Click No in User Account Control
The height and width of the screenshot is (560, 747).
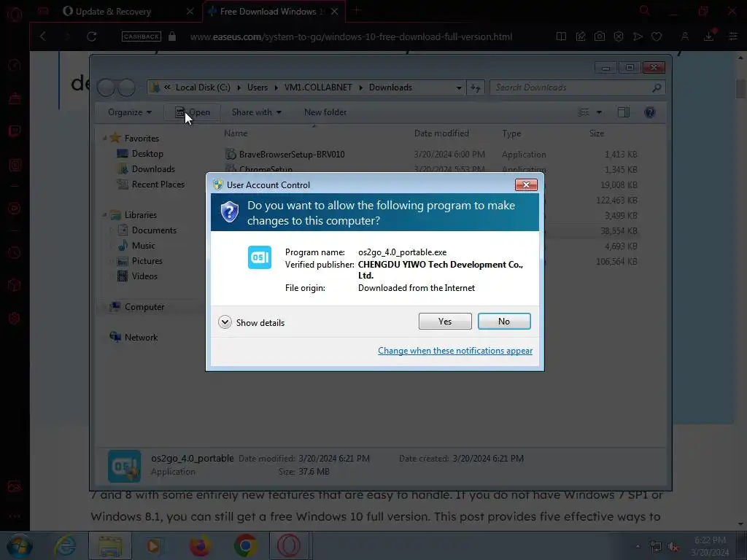pos(504,322)
